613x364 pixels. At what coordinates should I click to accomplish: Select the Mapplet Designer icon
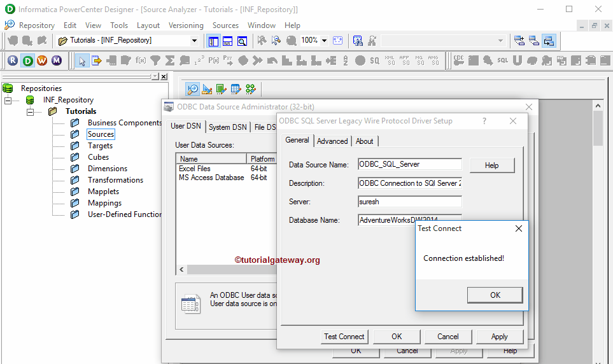[236, 89]
